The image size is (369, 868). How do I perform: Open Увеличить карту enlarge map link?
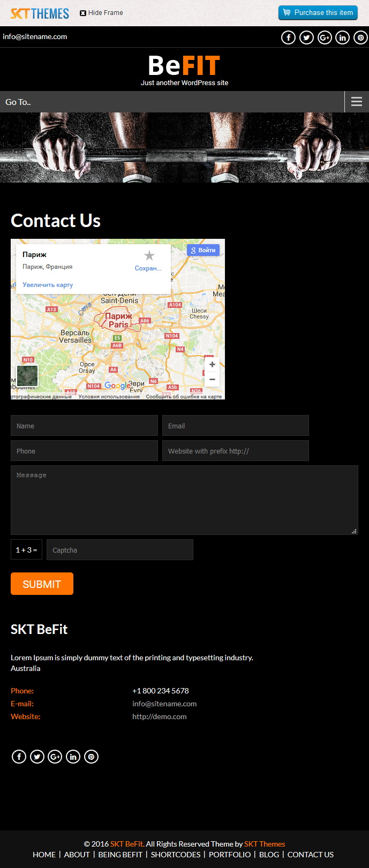[x=48, y=285]
